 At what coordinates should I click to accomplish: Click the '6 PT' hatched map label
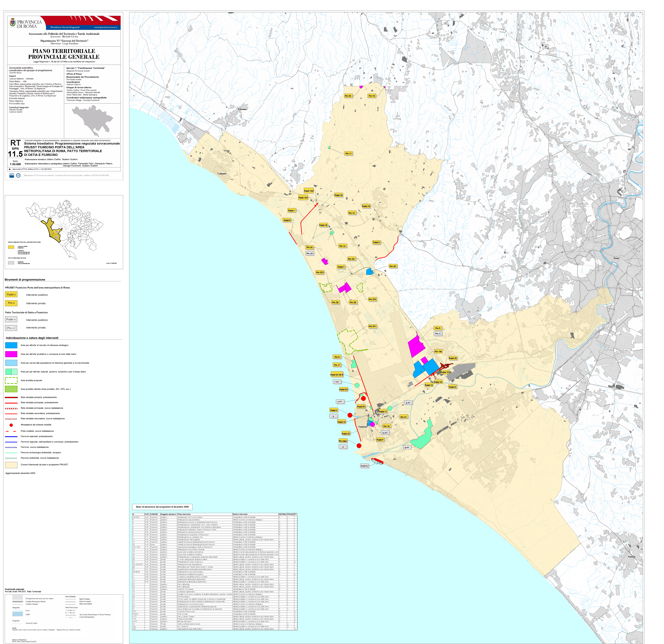coord(408,403)
